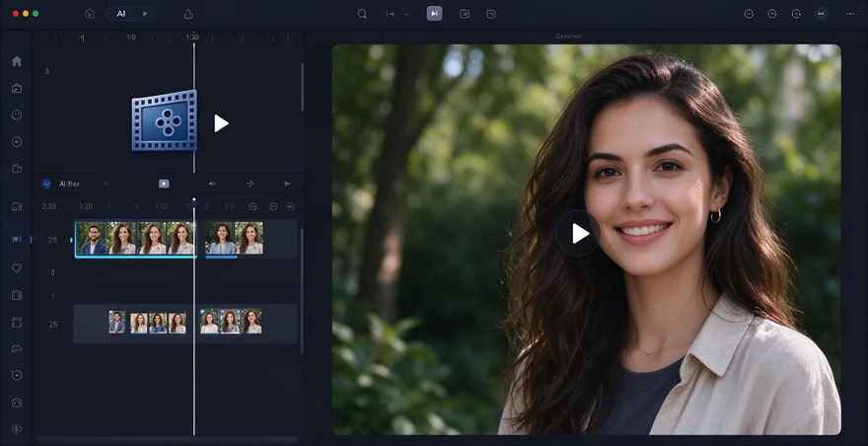Expand the dropdown chevron next to the trim icon
Viewport: 868px width, 446px height.
[x=406, y=14]
